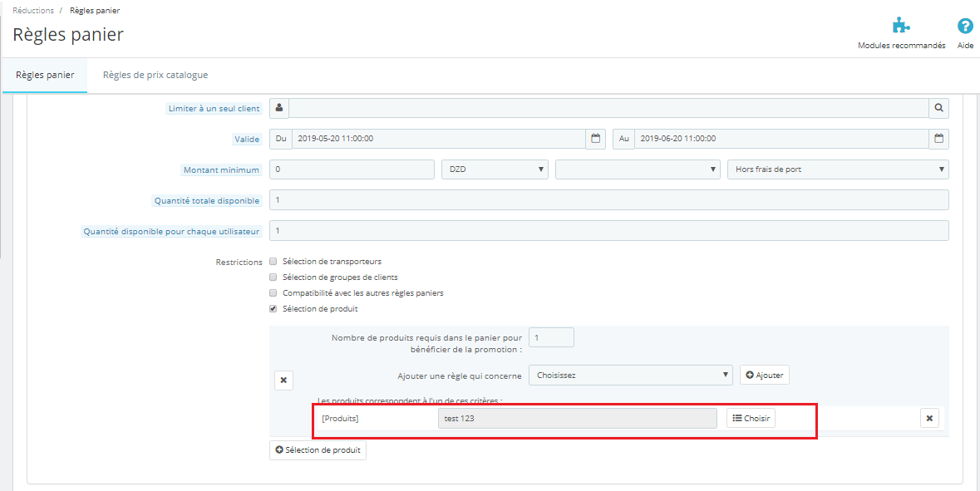Open the empty tax dropdown next to DZD

[638, 169]
